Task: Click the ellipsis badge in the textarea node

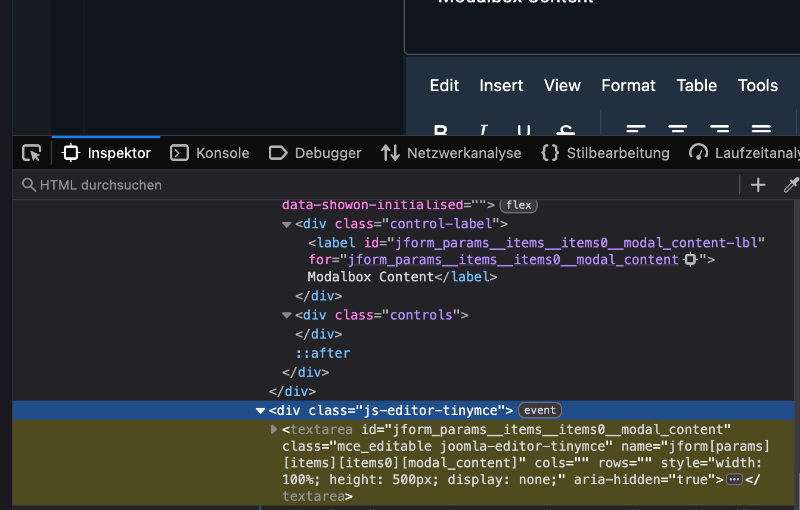Action: [734, 480]
